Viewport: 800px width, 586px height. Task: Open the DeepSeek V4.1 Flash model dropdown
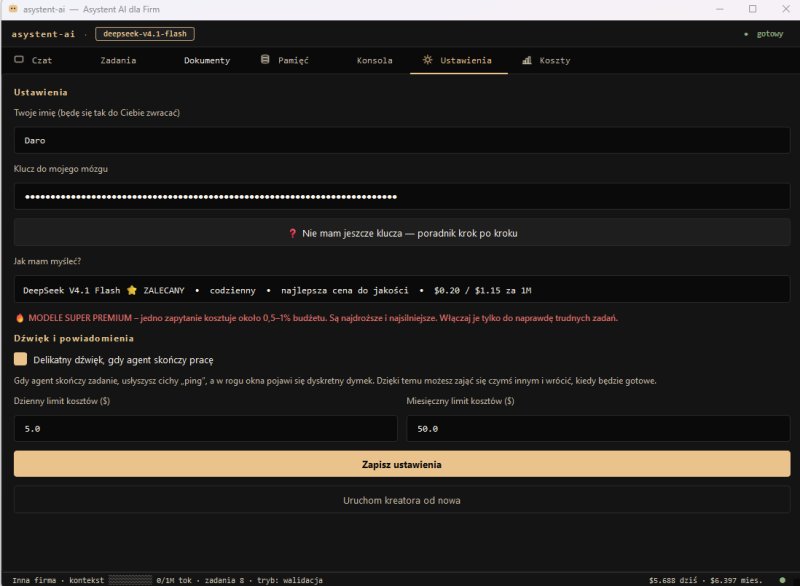(402, 290)
